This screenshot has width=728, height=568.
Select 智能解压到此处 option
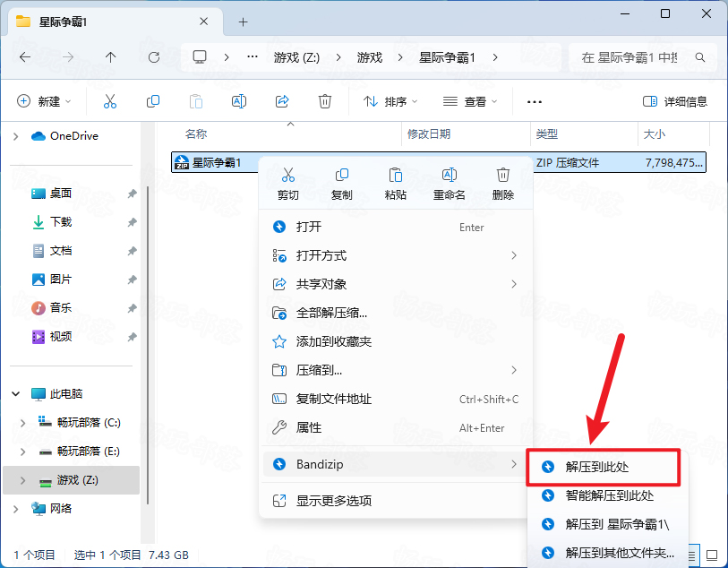(607, 495)
